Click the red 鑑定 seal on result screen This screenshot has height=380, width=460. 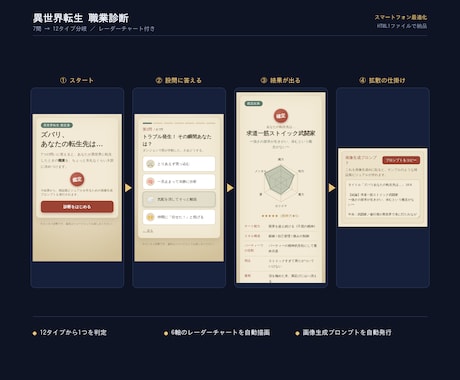pos(281,116)
